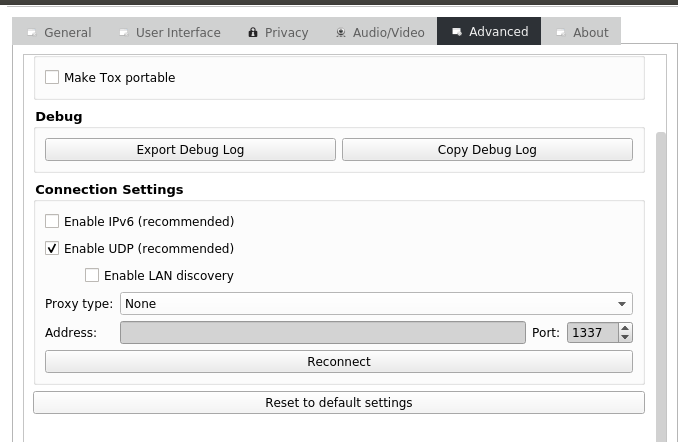Enable Make Tox portable checkbox
Viewport: 678px width, 442px height.
coord(52,77)
